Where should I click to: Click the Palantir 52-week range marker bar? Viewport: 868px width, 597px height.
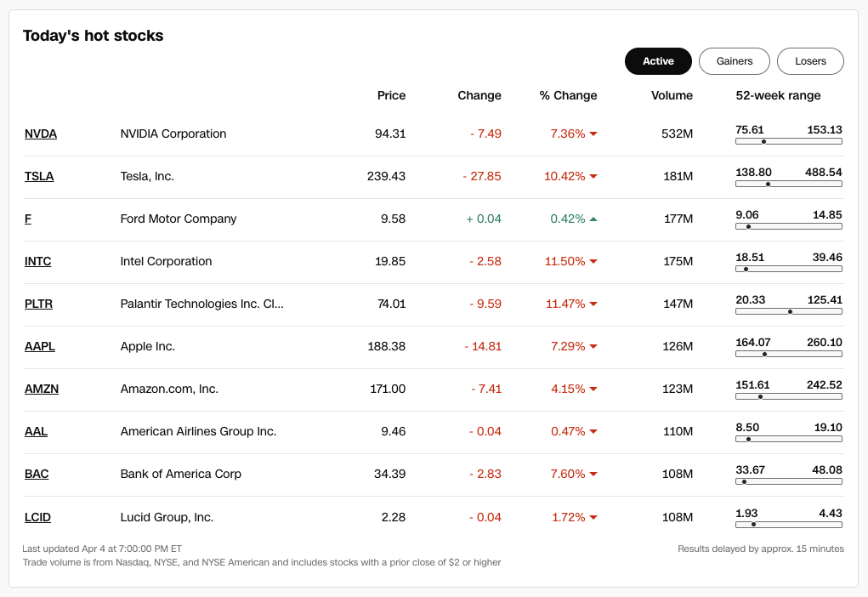(789, 311)
